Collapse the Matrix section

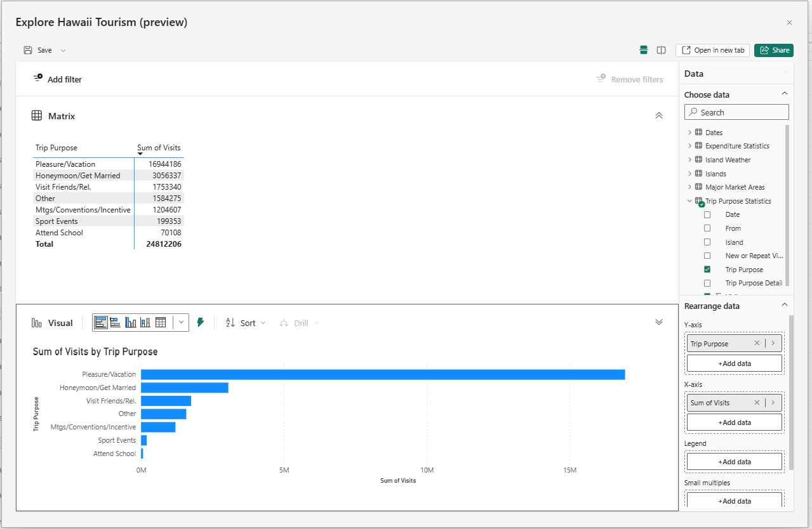[x=659, y=115]
